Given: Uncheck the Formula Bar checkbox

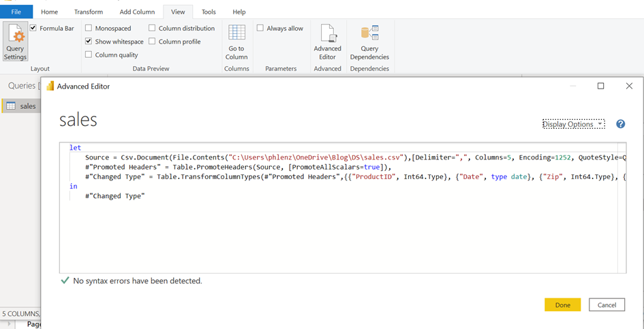Looking at the screenshot, I should 33,29.
